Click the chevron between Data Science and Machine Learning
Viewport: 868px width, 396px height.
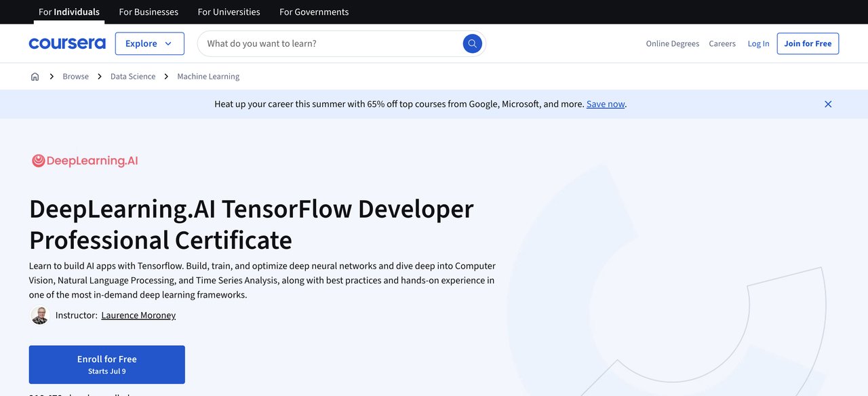pyautogui.click(x=165, y=76)
